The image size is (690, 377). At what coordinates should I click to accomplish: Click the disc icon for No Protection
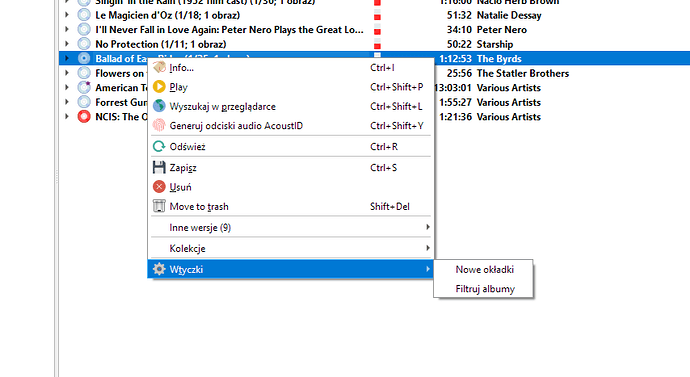click(x=84, y=44)
